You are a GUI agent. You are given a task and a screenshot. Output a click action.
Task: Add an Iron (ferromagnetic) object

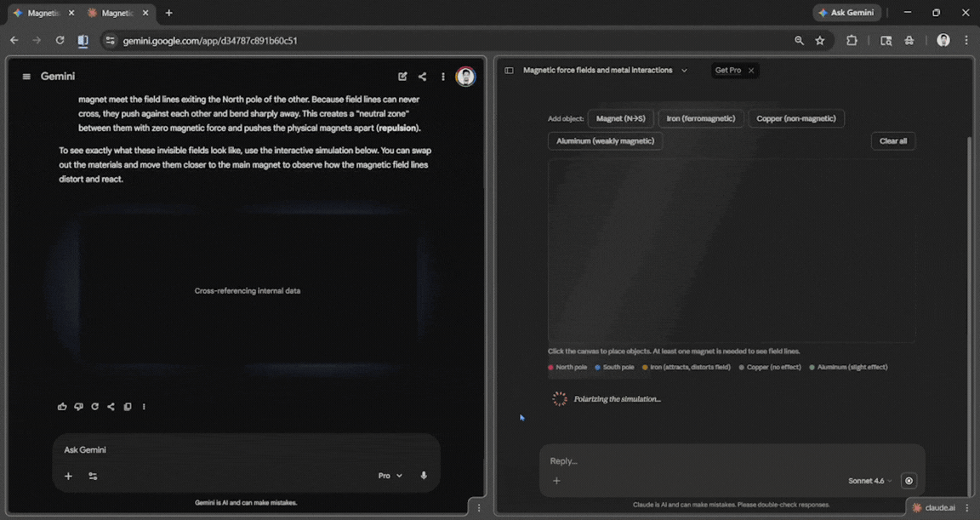(701, 118)
